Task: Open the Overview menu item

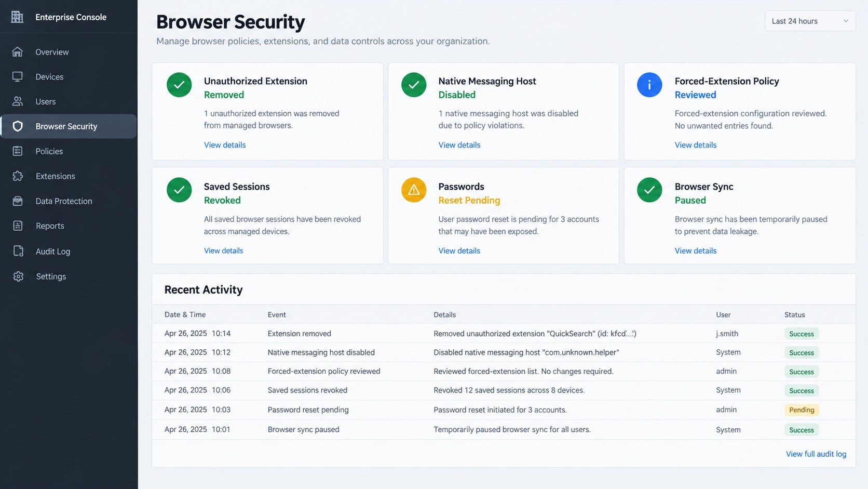Action: click(69, 52)
